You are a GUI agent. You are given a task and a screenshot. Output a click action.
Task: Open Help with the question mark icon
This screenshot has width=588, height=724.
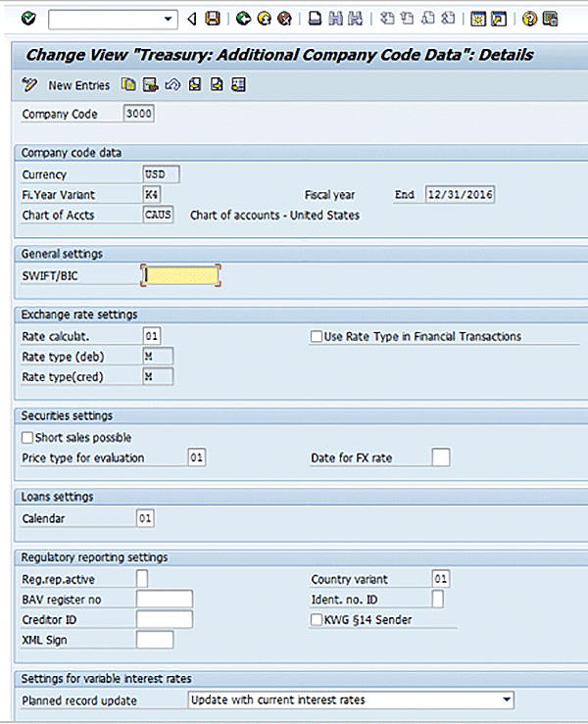pyautogui.click(x=529, y=18)
